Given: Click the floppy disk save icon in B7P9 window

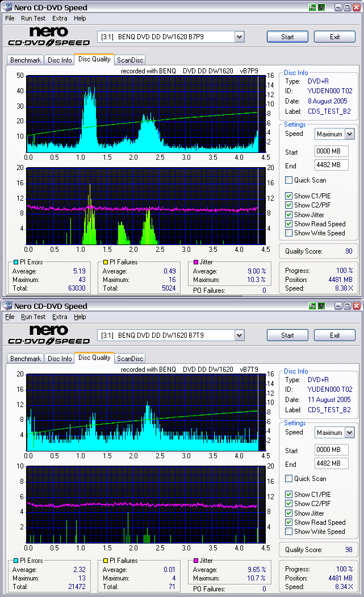Looking at the screenshot, I should tap(321, 7).
